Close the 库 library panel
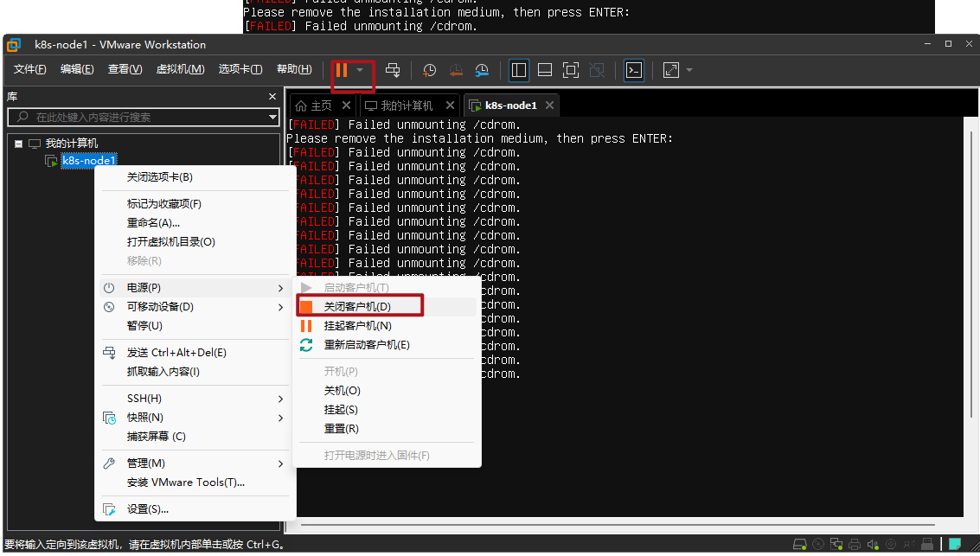Screen dimensions: 980x556 click(x=272, y=97)
